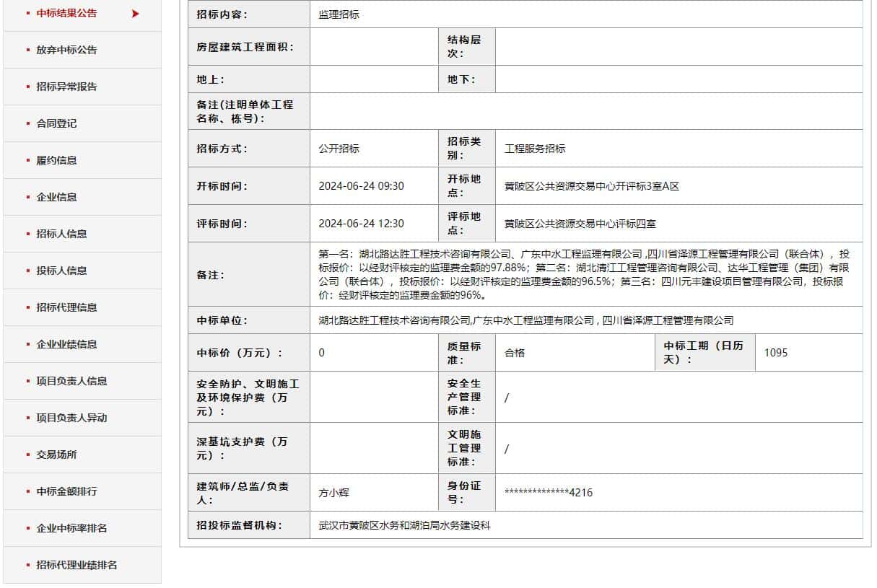The image size is (877, 588).
Task: Click the 招标人信息 sidebar link
Action: click(61, 234)
